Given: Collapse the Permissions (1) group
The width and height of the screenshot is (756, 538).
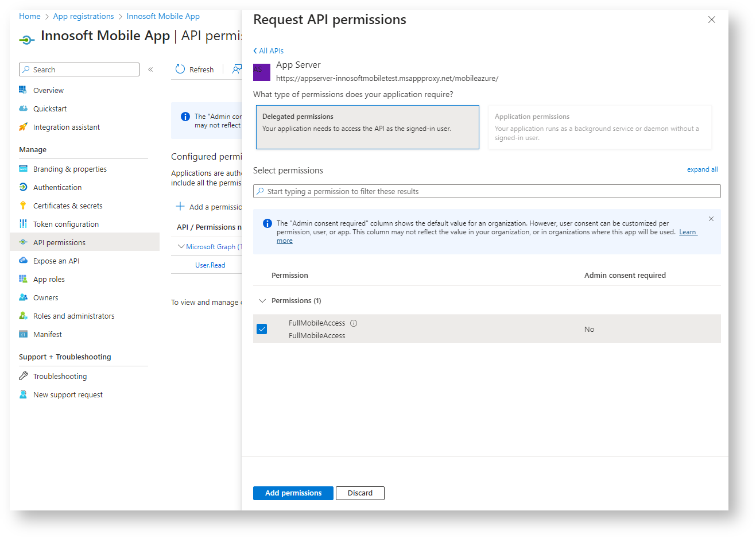Looking at the screenshot, I should click(x=262, y=301).
